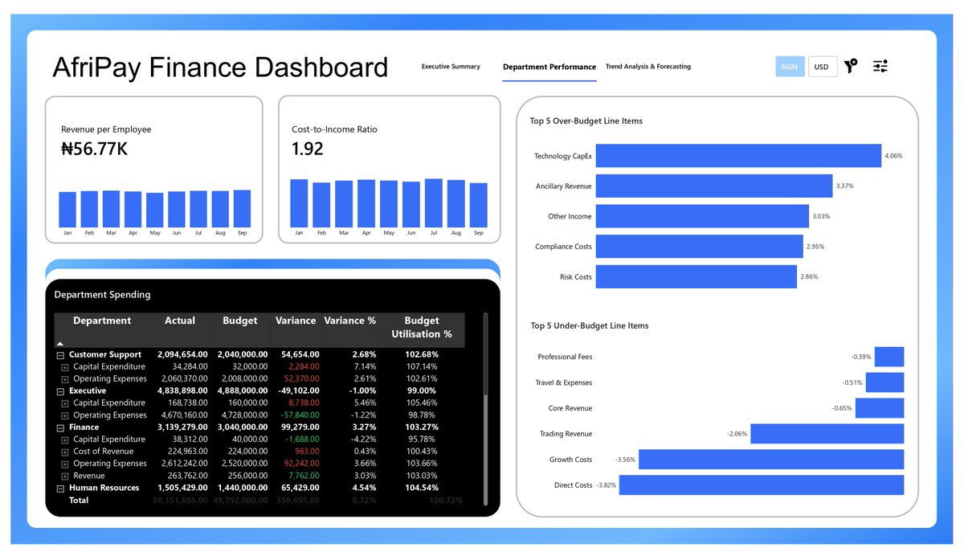
Task: Open the slicer settings sliders icon
Action: 880,67
